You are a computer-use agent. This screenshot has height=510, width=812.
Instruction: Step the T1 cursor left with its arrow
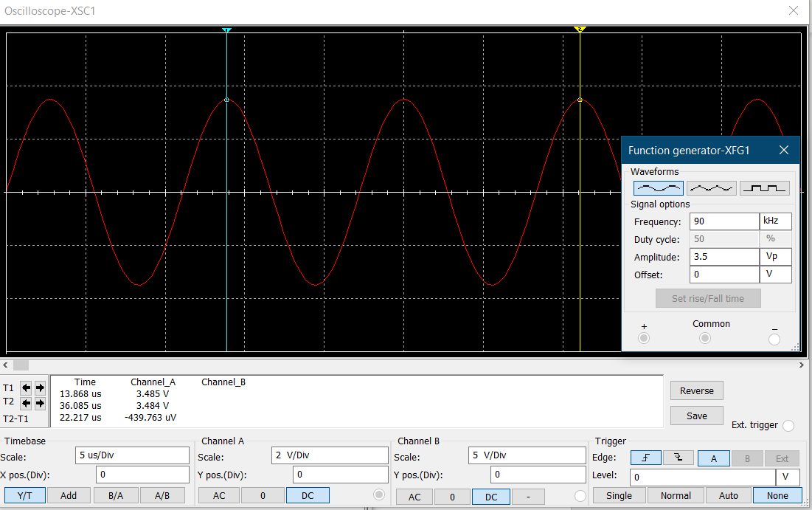pyautogui.click(x=26, y=387)
